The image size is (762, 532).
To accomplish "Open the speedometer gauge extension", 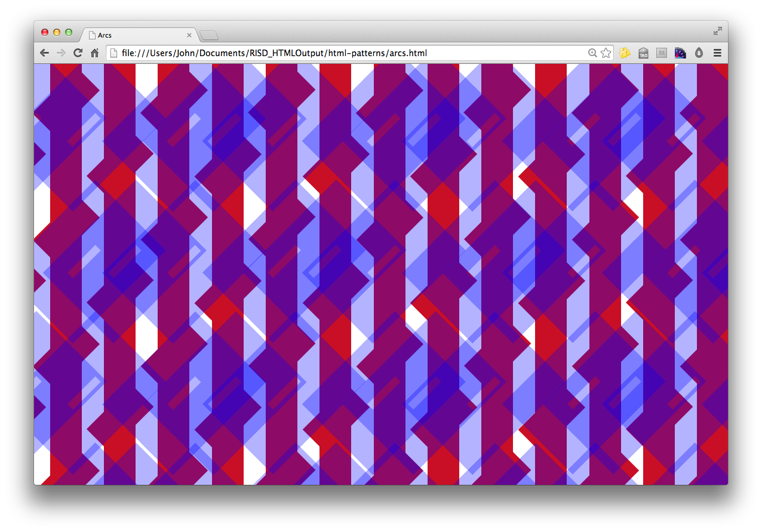I will point(680,53).
